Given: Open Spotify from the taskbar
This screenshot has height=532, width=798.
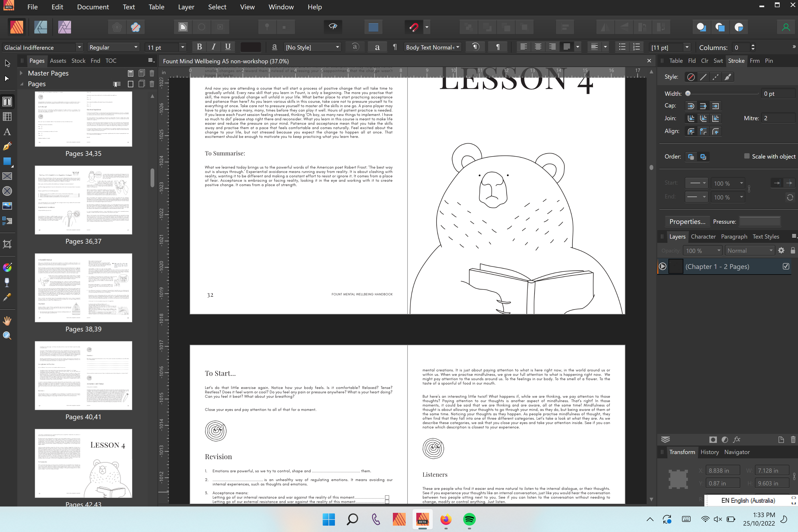Looking at the screenshot, I should 469,519.
